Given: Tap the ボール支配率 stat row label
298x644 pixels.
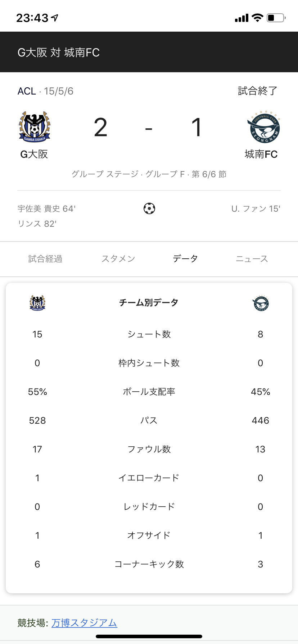Looking at the screenshot, I should tap(149, 392).
